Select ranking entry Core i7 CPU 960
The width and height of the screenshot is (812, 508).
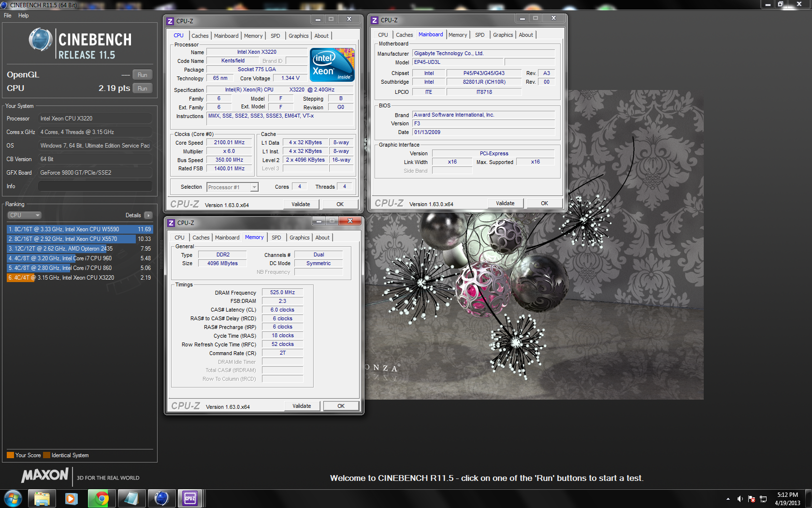(x=80, y=258)
